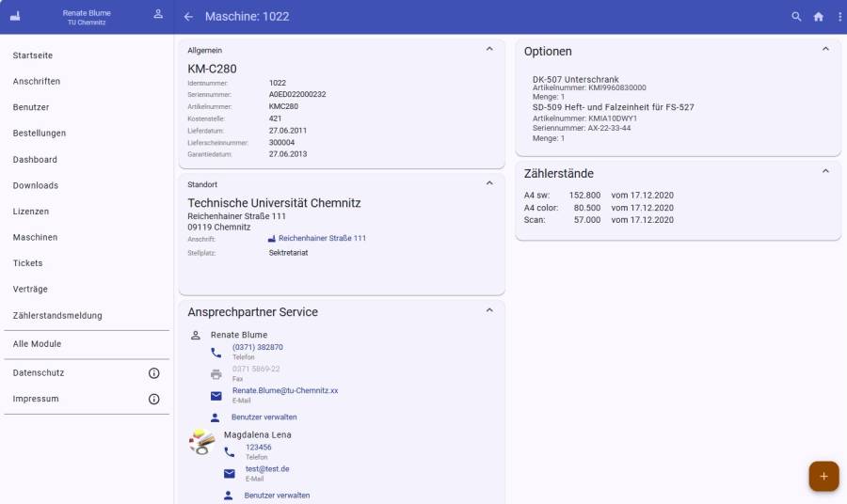Image resolution: width=847 pixels, height=504 pixels.
Task: Click the info icon next to Impressum
Action: pos(154,399)
